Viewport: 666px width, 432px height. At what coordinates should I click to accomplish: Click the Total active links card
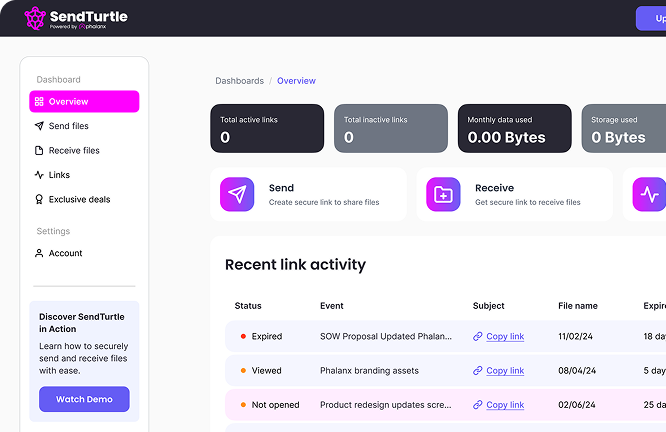(267, 129)
